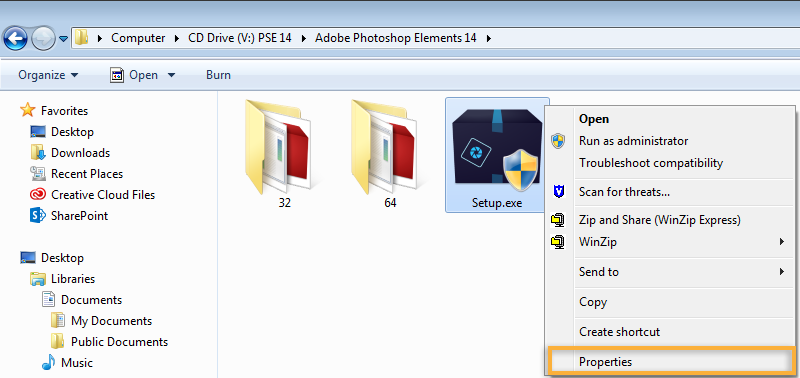The width and height of the screenshot is (800, 378).
Task: Select Favorites star icon
Action: tap(28, 110)
